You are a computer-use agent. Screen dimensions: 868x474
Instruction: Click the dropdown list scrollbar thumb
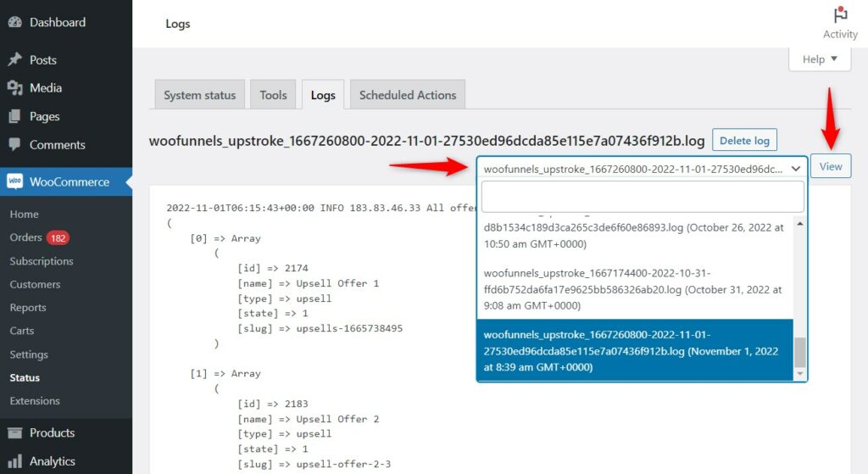click(799, 352)
